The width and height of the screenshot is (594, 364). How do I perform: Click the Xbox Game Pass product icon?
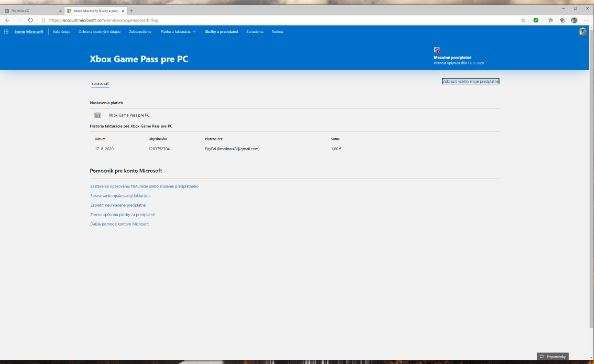click(x=97, y=115)
